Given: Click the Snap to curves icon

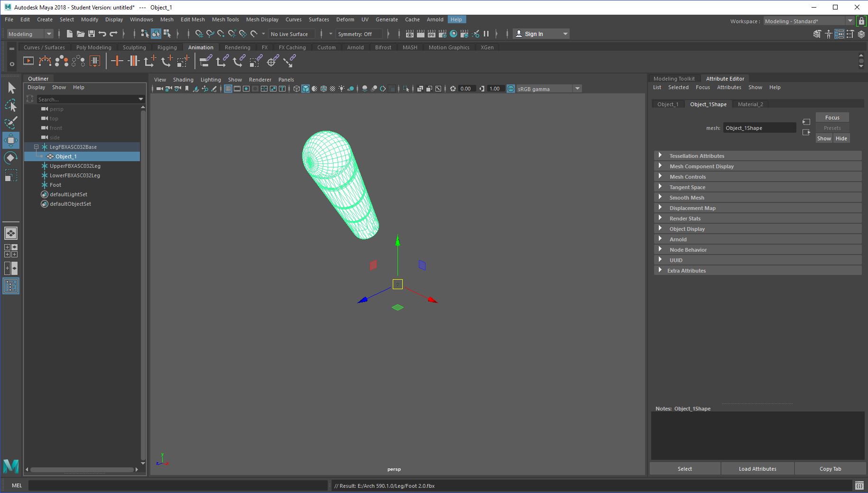Looking at the screenshot, I should pos(210,34).
